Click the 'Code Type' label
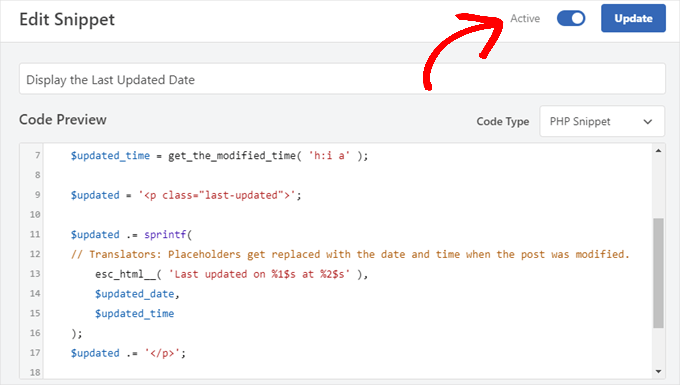Image resolution: width=680 pixels, height=385 pixels. (503, 121)
